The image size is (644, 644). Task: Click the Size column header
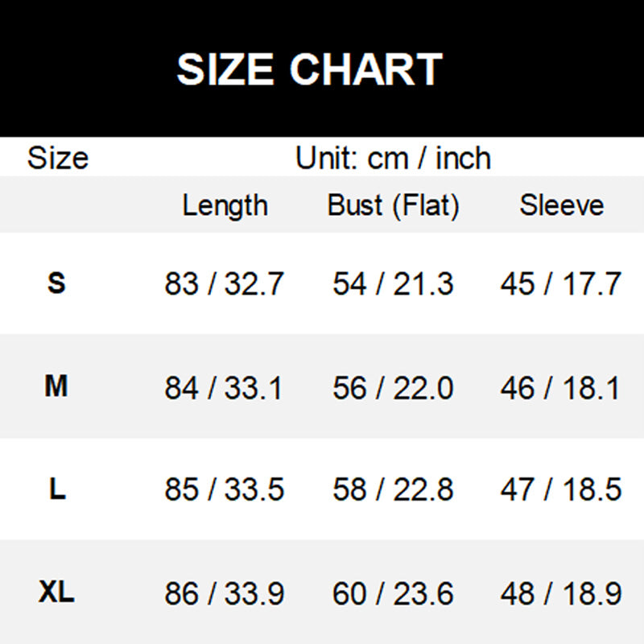pos(57,158)
